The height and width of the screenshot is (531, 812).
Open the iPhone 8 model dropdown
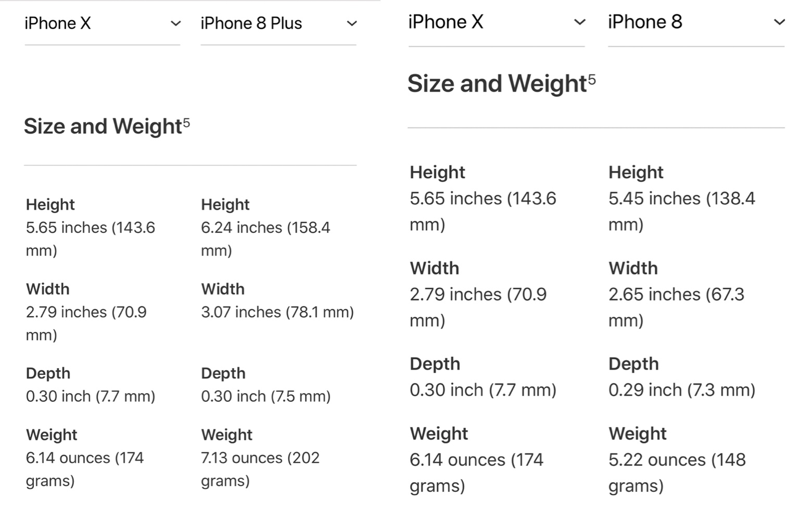click(x=696, y=23)
